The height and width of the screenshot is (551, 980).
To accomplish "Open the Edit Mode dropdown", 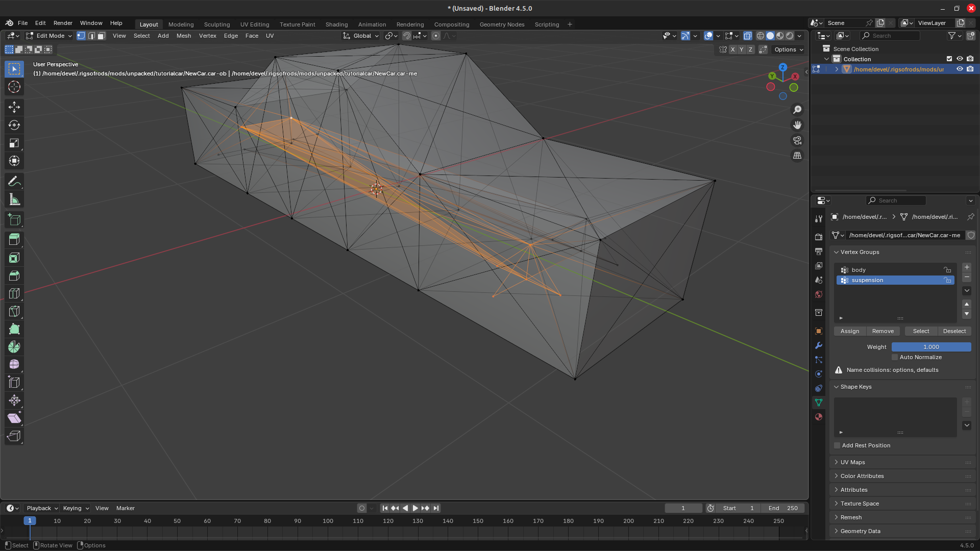I will (x=50, y=36).
